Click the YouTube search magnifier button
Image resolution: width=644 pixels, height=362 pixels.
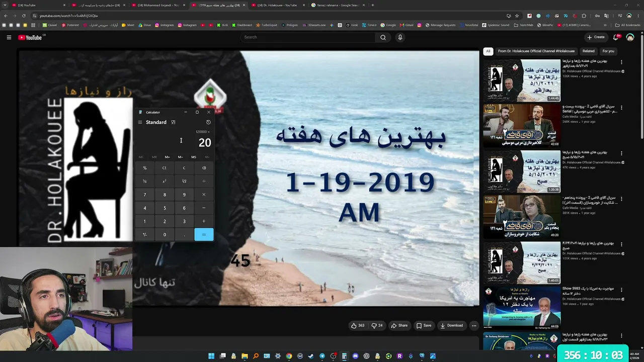coord(383,37)
